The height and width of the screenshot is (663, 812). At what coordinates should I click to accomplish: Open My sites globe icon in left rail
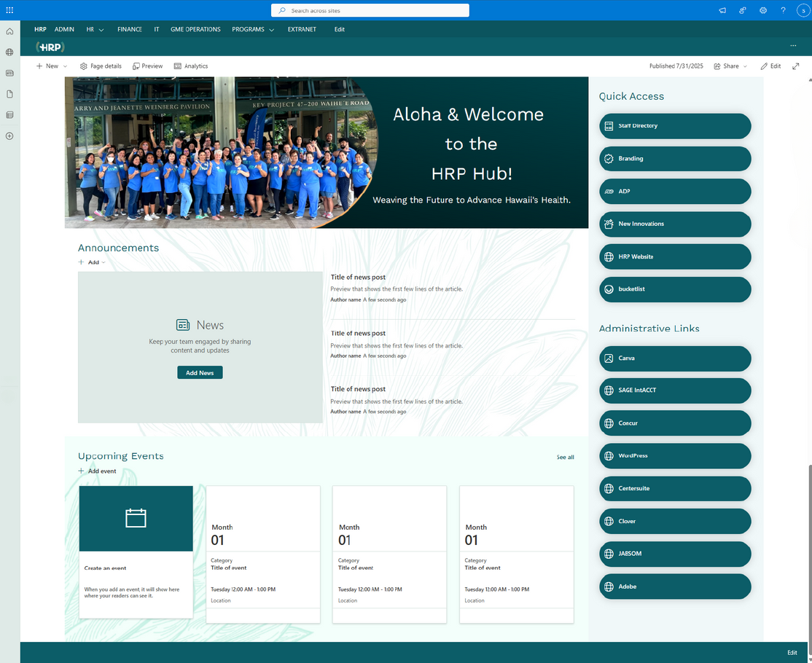pos(9,52)
